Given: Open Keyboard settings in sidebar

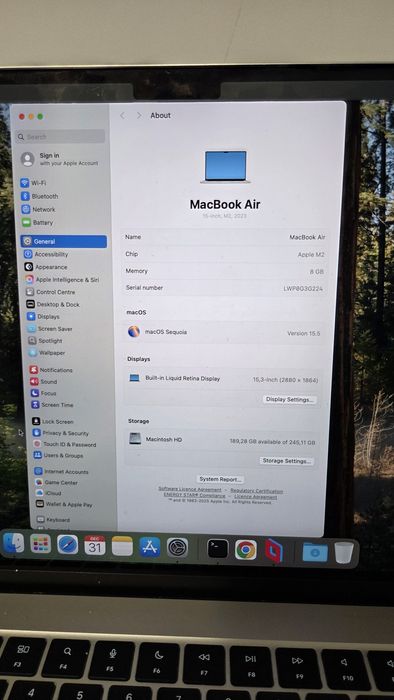Looking at the screenshot, I should pos(53,520).
